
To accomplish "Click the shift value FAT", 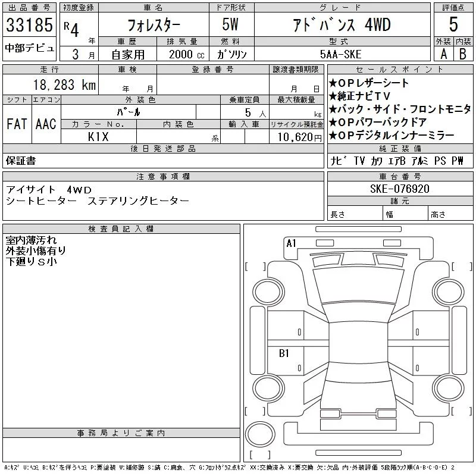I will (x=17, y=124).
